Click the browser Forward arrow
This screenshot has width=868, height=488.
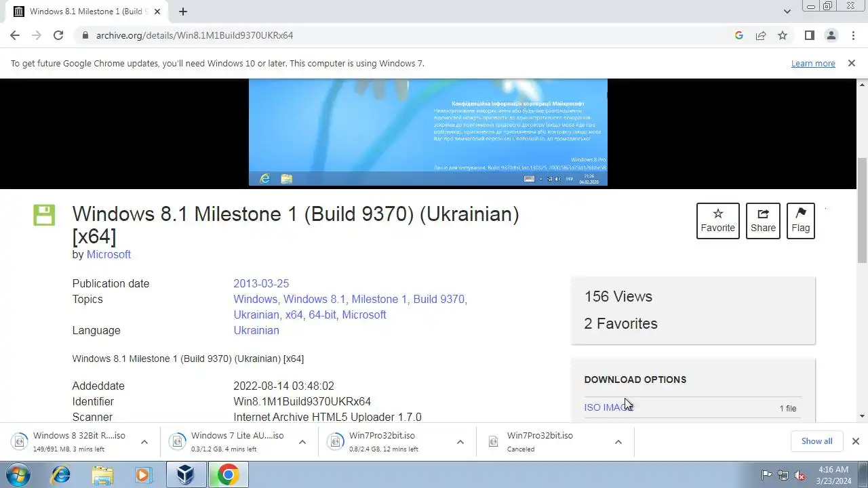coord(37,35)
